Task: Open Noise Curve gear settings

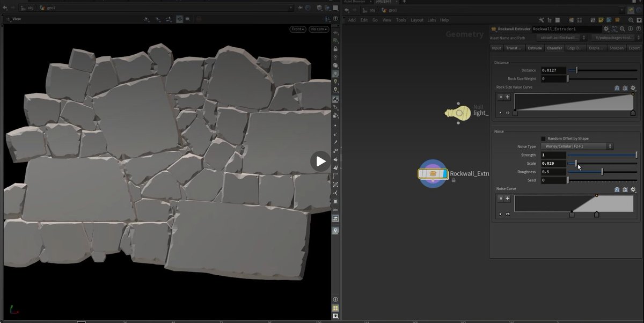Action: pos(633,189)
